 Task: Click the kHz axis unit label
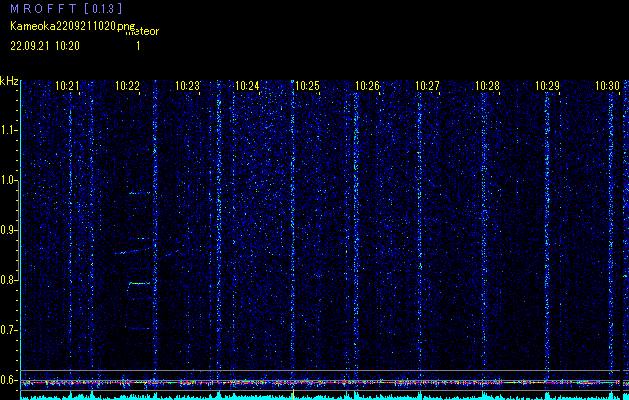(x=9, y=81)
